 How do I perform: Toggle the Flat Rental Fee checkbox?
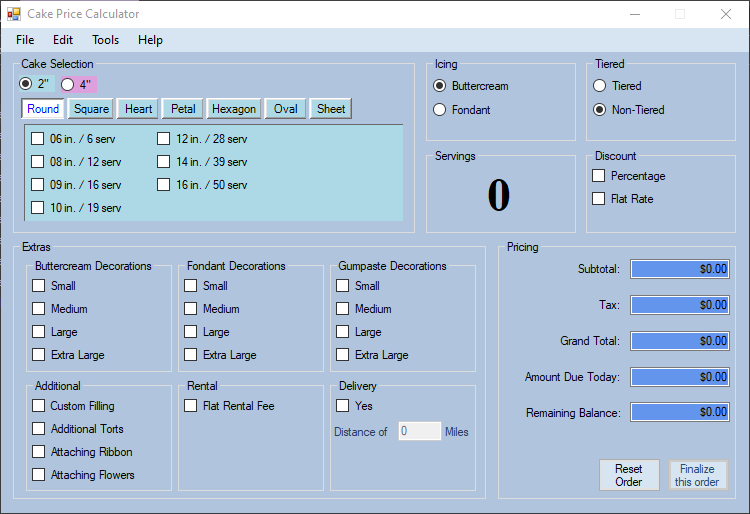click(191, 406)
